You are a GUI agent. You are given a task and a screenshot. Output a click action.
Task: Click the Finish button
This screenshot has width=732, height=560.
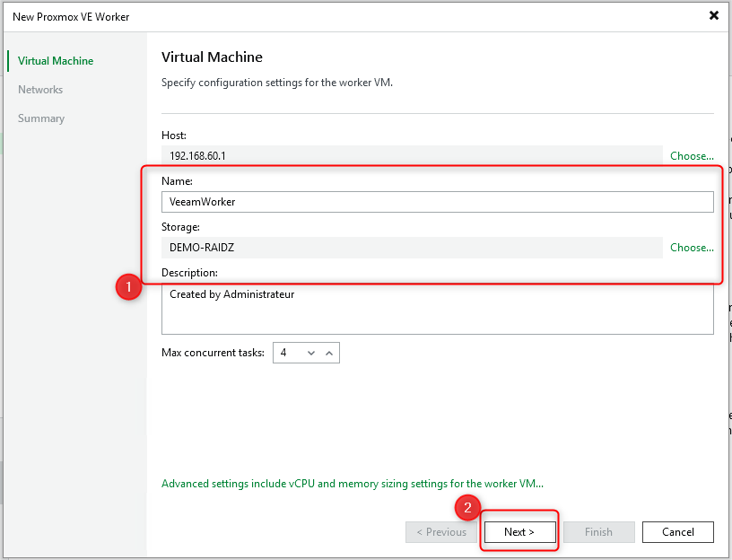pos(598,531)
